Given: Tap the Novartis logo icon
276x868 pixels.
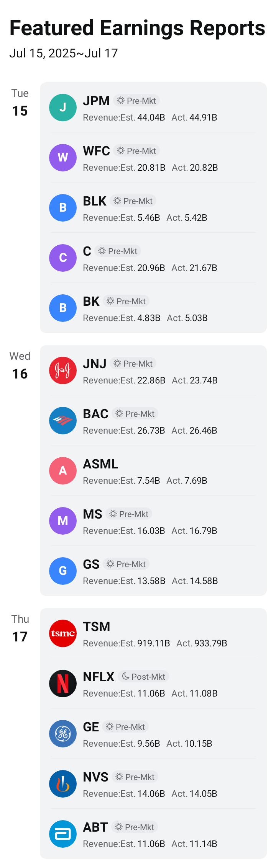Looking at the screenshot, I should point(63,784).
